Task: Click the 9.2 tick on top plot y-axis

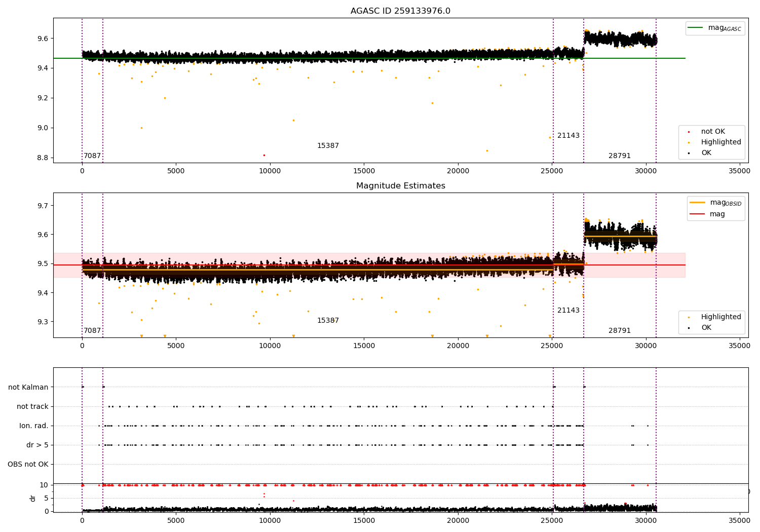Action: 43,98
